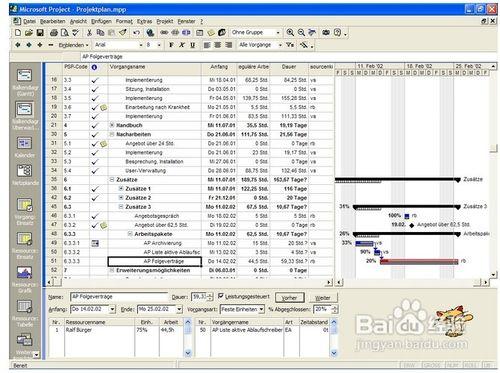Viewport: 500px width, 373px height.
Task: Print the project plan
Action: (54, 33)
